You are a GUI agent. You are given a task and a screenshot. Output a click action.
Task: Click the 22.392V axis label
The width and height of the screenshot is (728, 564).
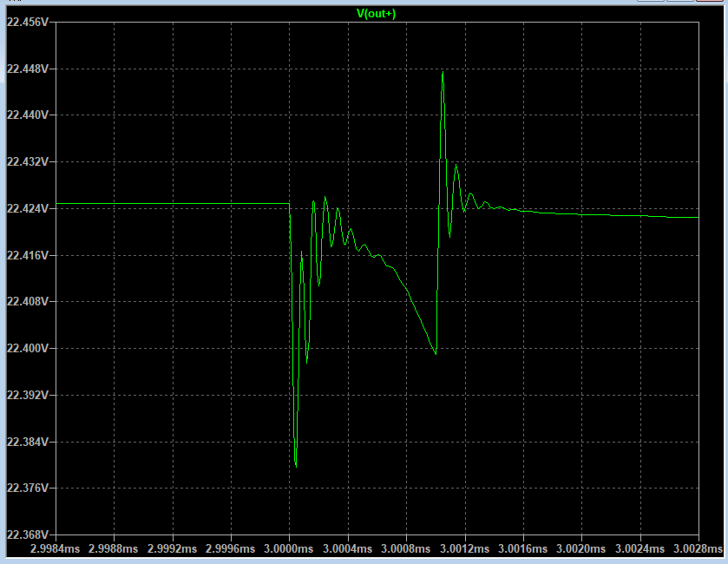[x=28, y=395]
